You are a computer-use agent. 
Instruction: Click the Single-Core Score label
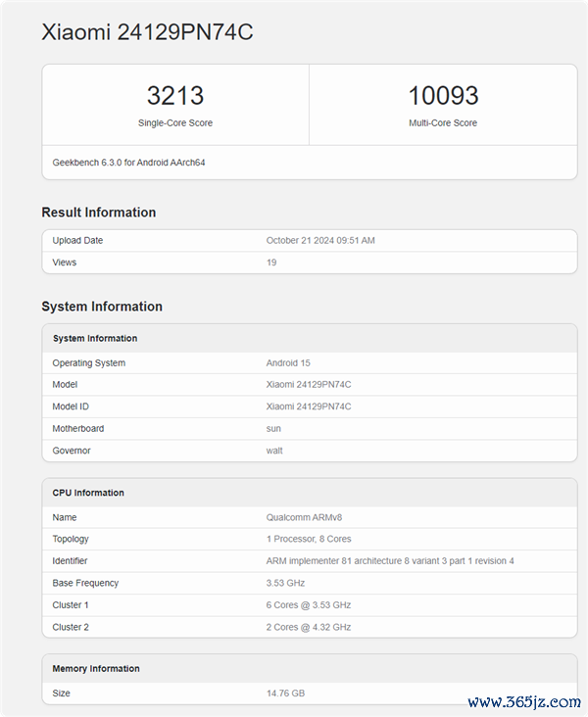[175, 123]
